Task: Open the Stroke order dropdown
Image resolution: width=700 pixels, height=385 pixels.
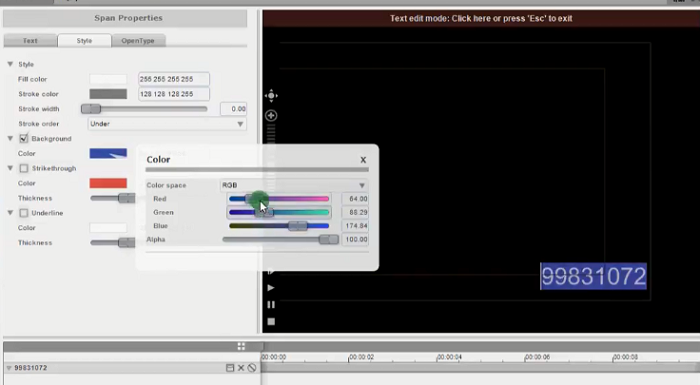Action: [167, 124]
